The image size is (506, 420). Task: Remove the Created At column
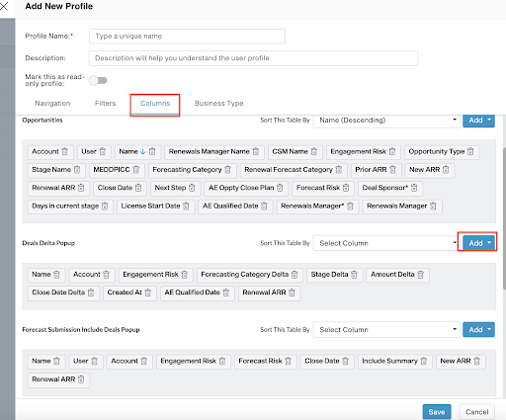pyautogui.click(x=148, y=293)
